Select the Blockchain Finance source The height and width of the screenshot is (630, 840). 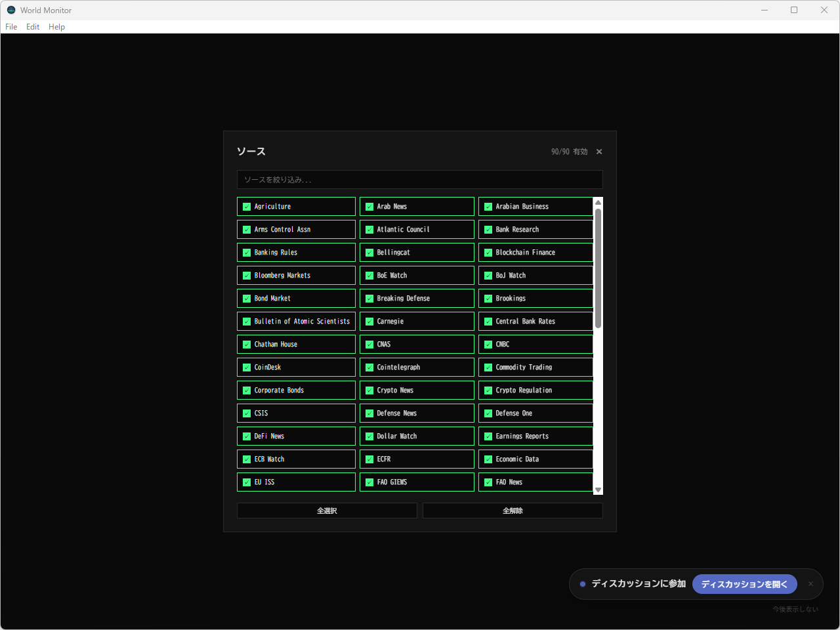point(535,253)
